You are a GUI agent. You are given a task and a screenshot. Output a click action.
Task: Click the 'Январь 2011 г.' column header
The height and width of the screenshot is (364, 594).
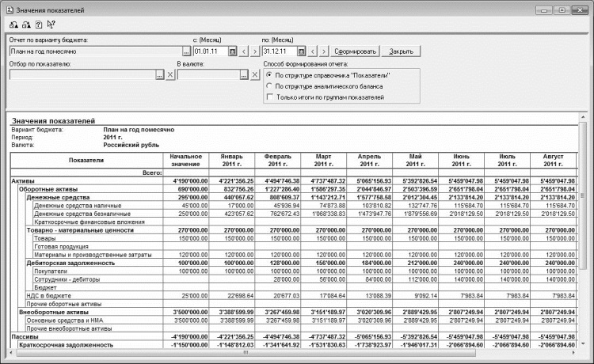[x=231, y=161]
